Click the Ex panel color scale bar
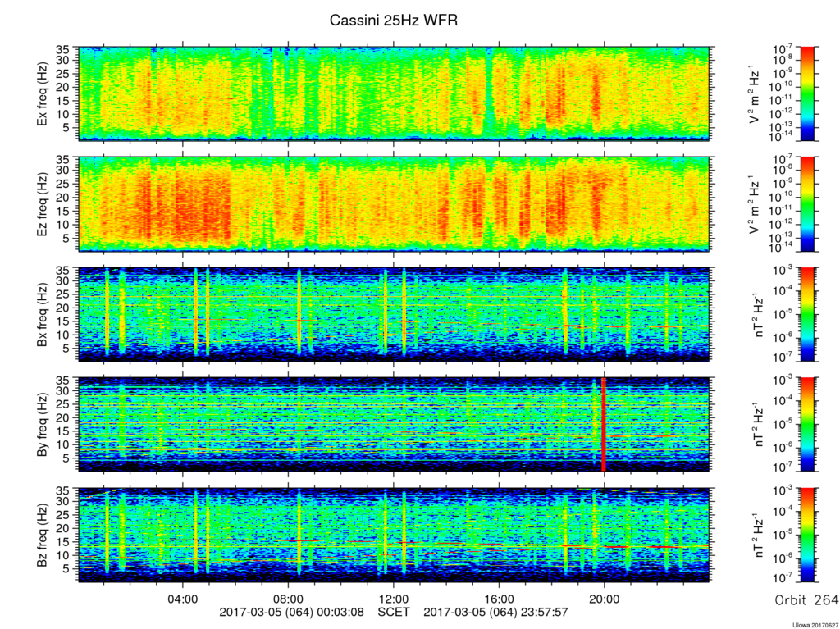 [807, 93]
